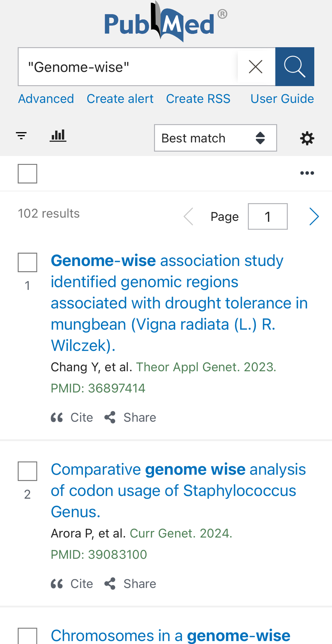Go to the next results page arrow

(x=314, y=216)
